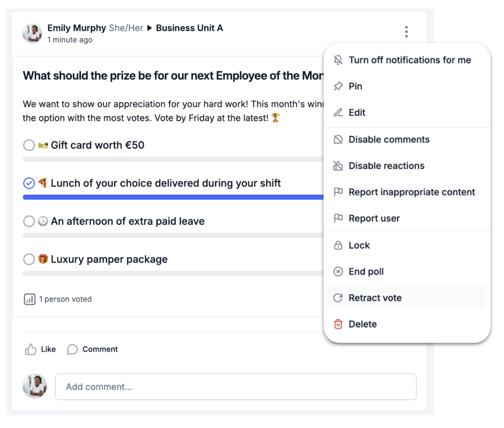Image resolution: width=504 pixels, height=428 pixels.
Task: Click the padlock Lock icon
Action: point(338,245)
